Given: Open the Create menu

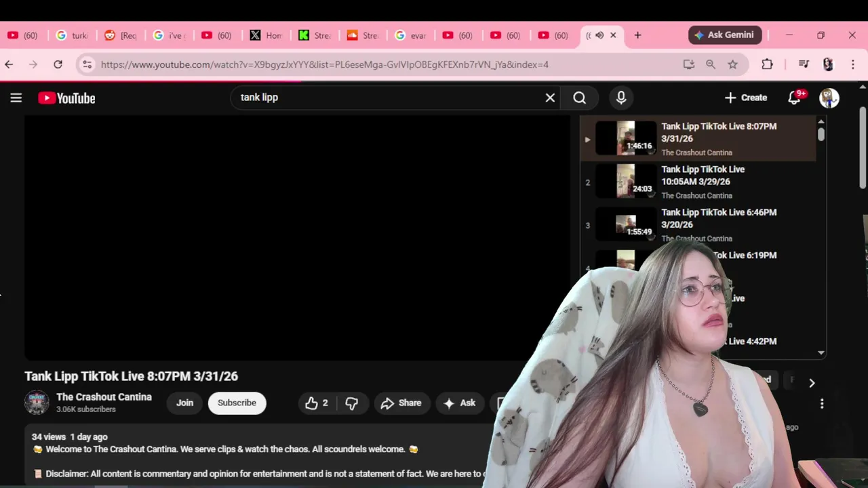Looking at the screenshot, I should coord(745,98).
